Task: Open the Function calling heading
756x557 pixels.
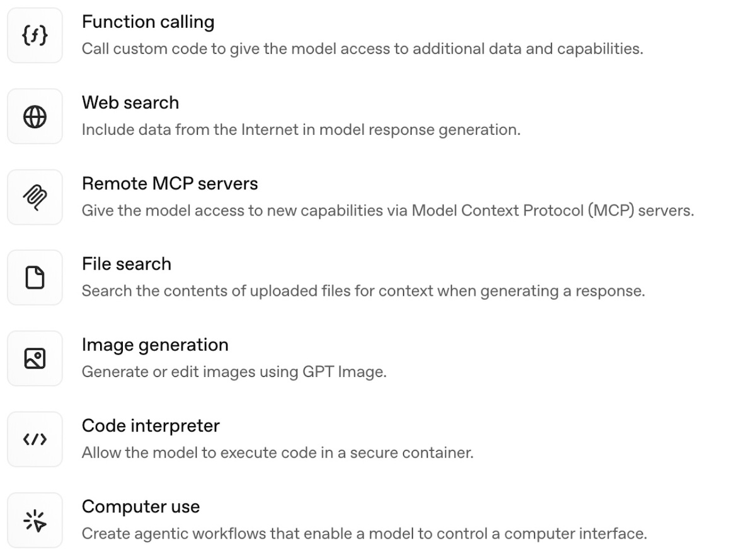Action: 148,22
